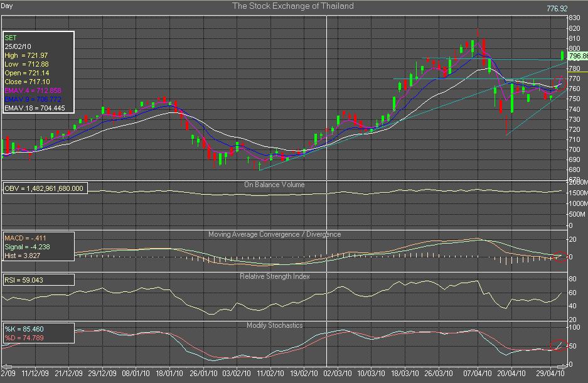Click the 776.92 value in the top corner
The width and height of the screenshot is (588, 383).
click(x=557, y=8)
